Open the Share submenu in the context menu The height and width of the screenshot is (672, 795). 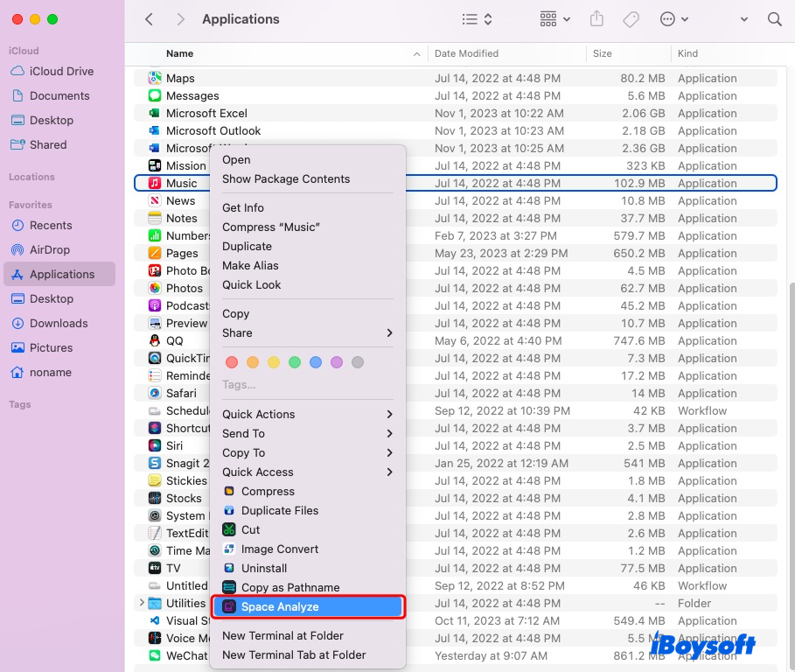pos(262,332)
